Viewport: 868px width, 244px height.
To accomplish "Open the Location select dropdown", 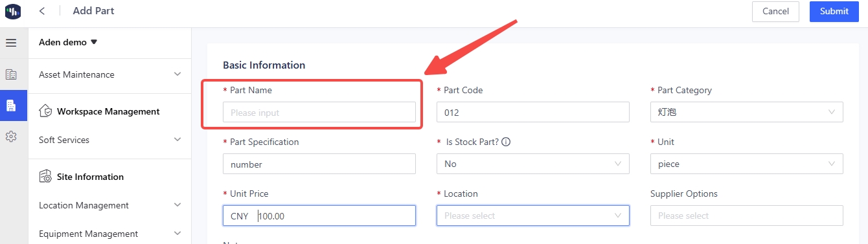I will coord(532,216).
